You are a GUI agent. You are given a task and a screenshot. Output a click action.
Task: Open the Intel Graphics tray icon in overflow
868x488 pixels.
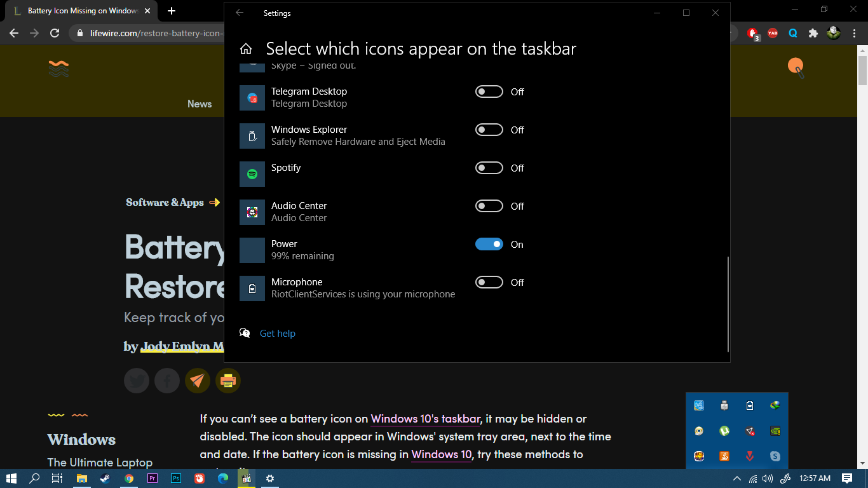click(x=699, y=405)
